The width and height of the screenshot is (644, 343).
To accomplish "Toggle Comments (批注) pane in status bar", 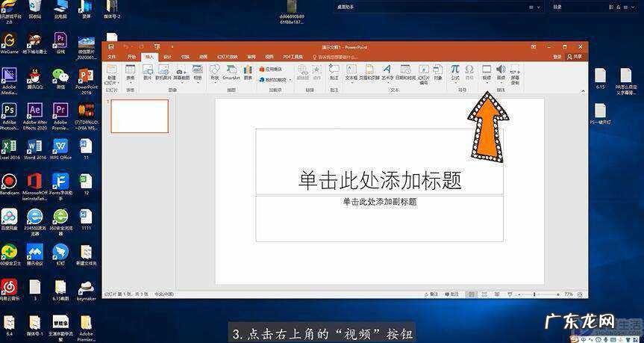I will (x=451, y=294).
